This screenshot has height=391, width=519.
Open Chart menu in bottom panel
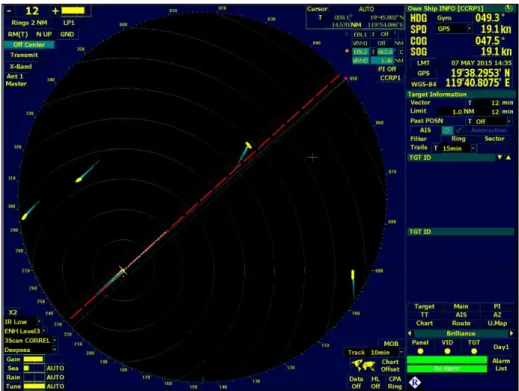click(x=424, y=323)
